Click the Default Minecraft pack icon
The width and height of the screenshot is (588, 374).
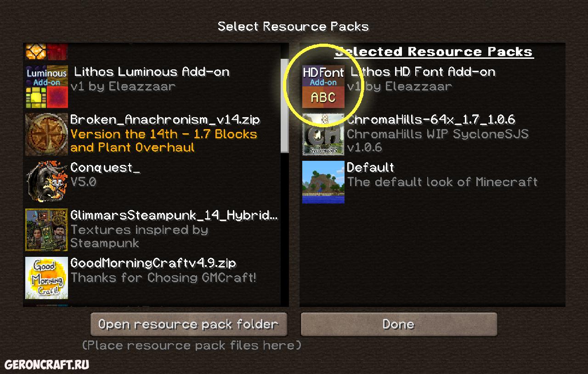click(x=323, y=182)
